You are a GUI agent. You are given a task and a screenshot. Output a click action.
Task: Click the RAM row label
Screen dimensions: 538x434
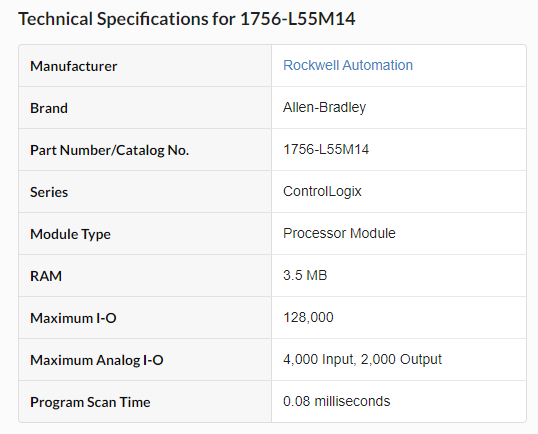tap(46, 276)
